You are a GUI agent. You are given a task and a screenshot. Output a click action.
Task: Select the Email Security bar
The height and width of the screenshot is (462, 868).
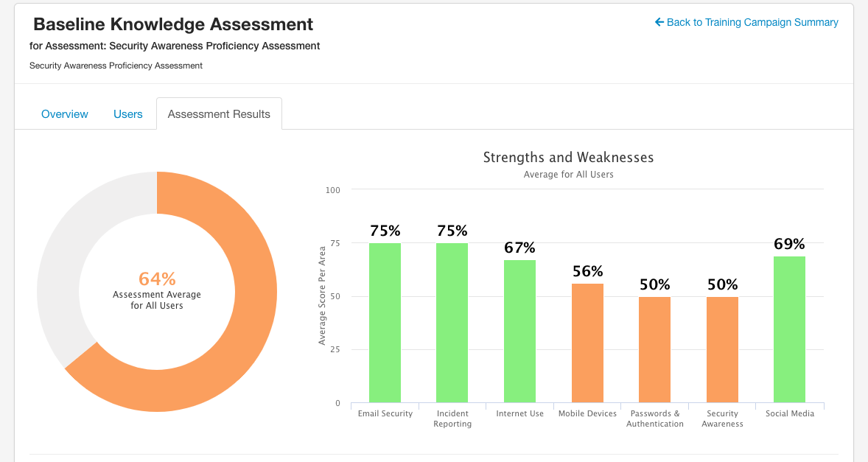(x=385, y=323)
